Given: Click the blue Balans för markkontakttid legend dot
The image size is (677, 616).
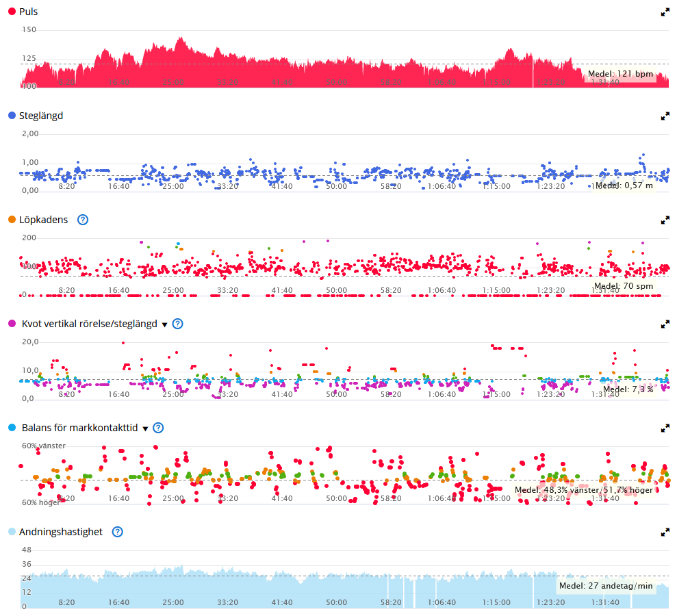Looking at the screenshot, I should coord(12,428).
